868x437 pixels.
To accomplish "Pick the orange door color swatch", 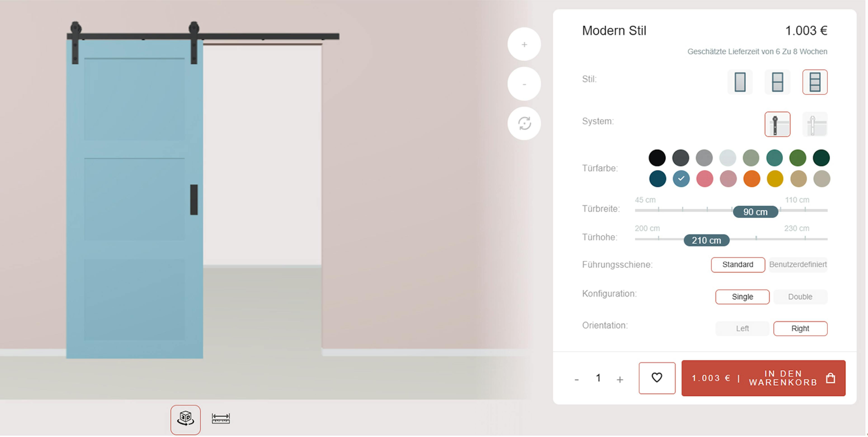I will pyautogui.click(x=751, y=179).
